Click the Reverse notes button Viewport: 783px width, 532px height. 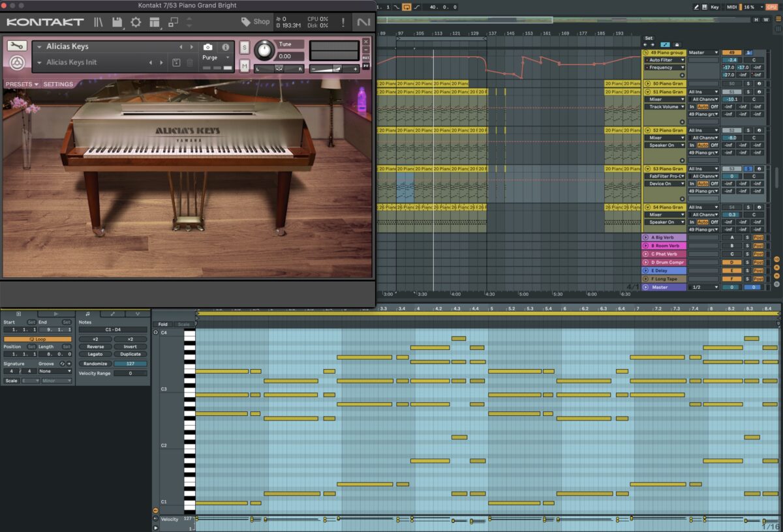point(95,347)
